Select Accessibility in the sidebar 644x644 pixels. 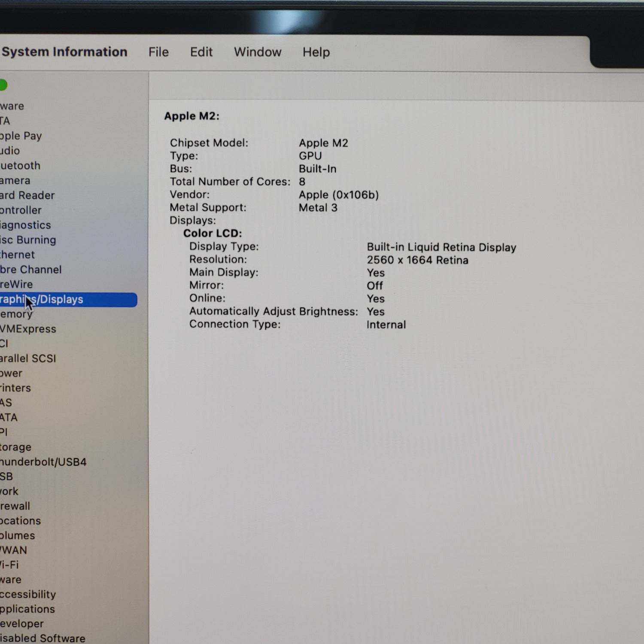28,594
